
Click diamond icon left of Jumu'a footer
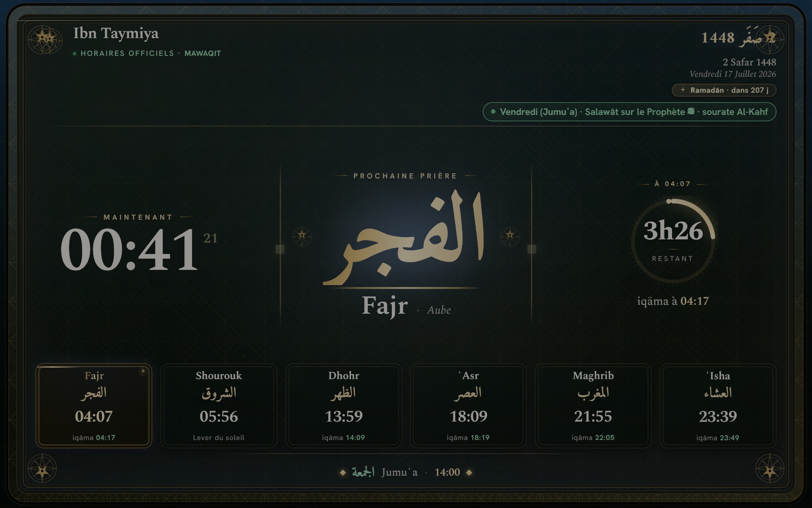[x=343, y=473]
